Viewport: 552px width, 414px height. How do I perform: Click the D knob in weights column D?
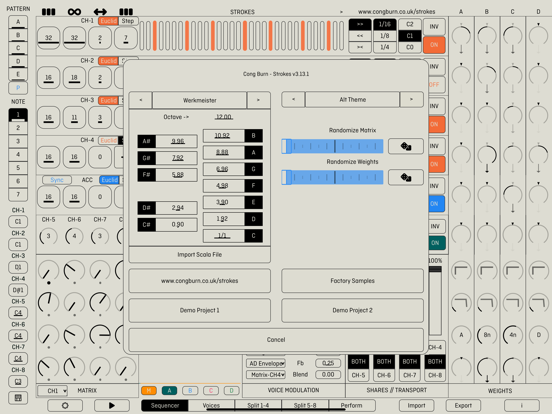tap(538, 335)
